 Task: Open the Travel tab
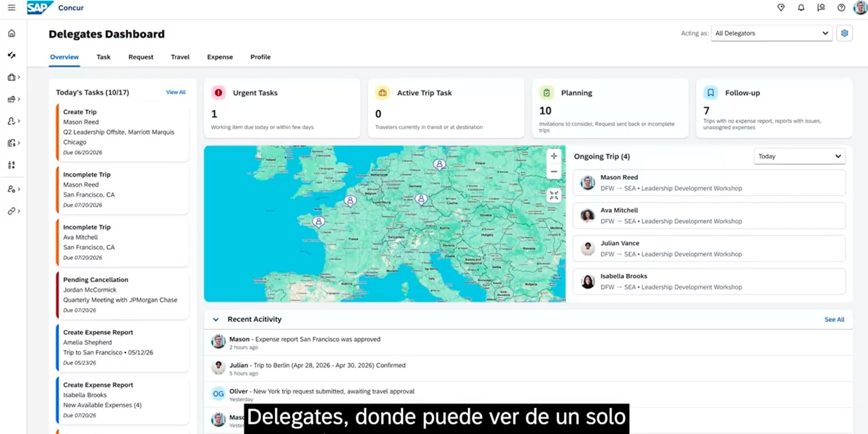(180, 57)
